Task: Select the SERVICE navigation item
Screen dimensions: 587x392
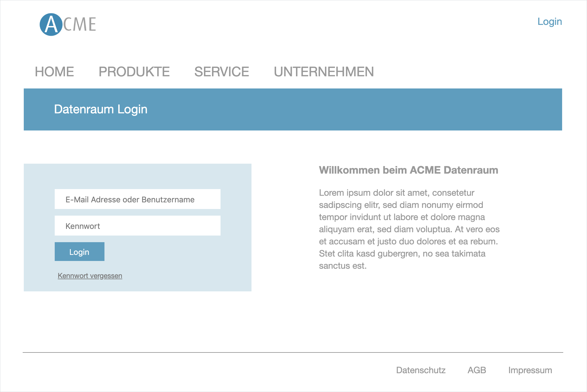Action: point(222,72)
